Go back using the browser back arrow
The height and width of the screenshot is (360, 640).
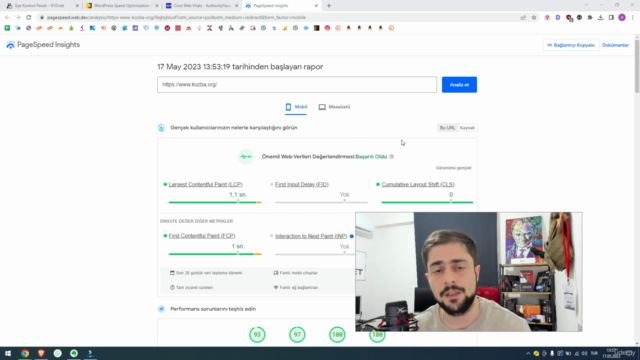tap(7, 18)
